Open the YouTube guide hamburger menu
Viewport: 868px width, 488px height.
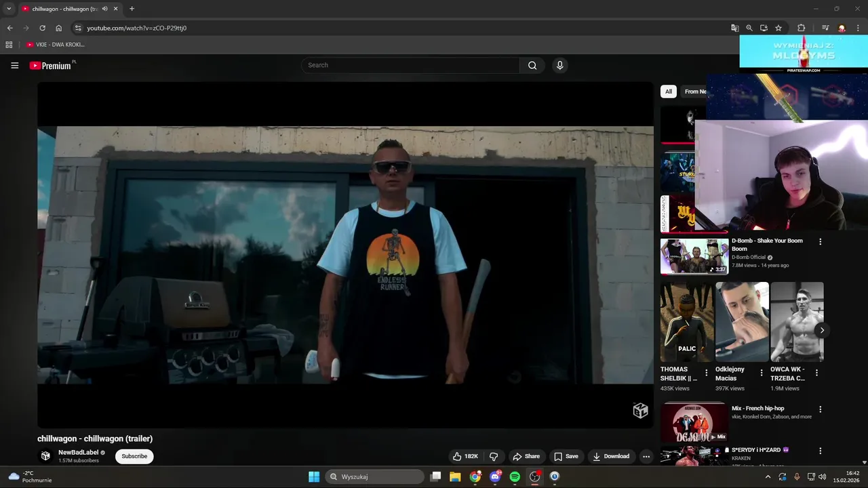tap(14, 66)
